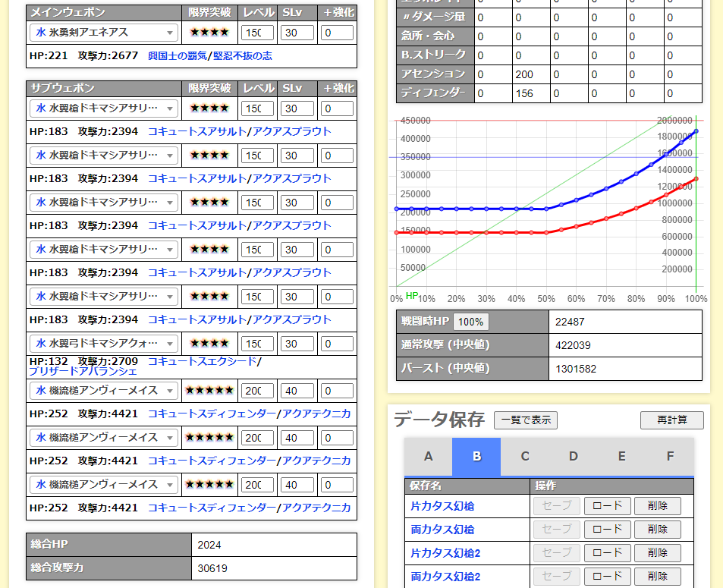Click the データ保存 section heading
The width and height of the screenshot is (723, 588).
(x=439, y=420)
